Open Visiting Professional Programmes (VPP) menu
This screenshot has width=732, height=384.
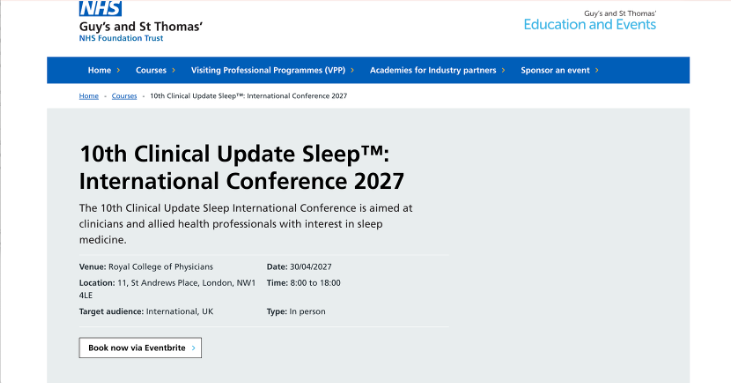(268, 70)
